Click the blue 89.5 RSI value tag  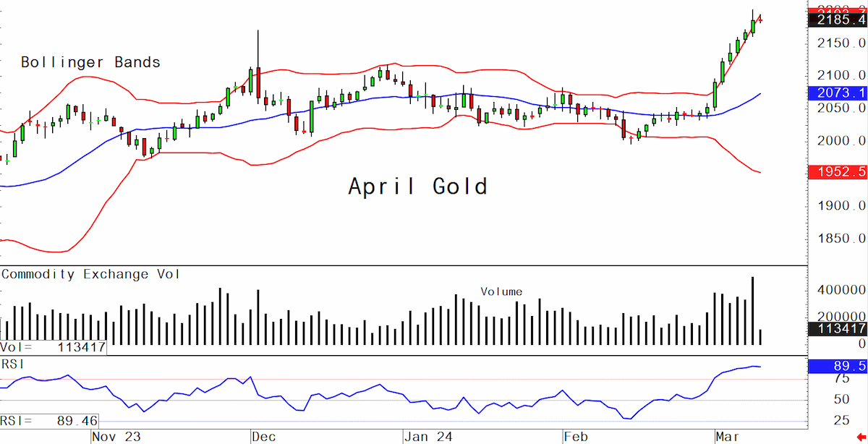coord(838,368)
